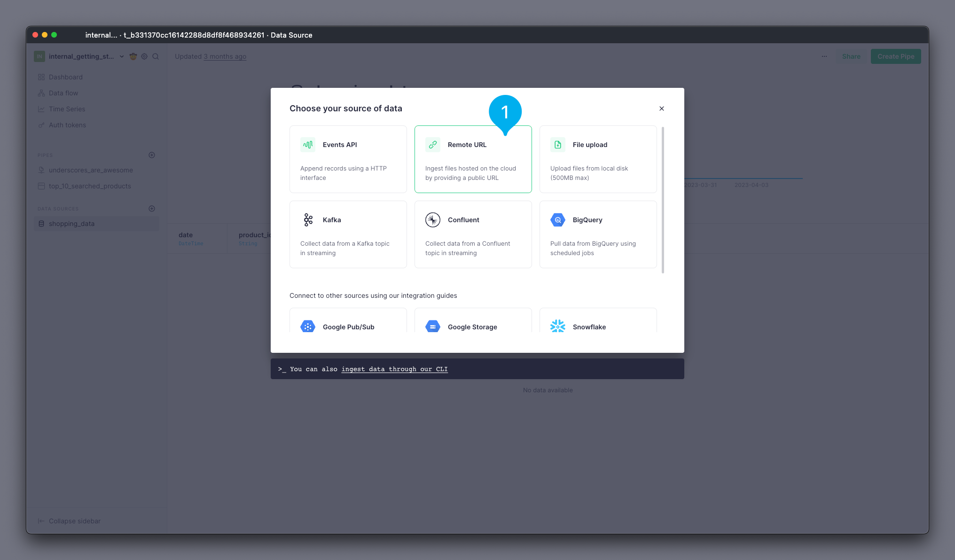Click the modal's vertical scrollbar
Screen dimensions: 955x560
(663, 200)
